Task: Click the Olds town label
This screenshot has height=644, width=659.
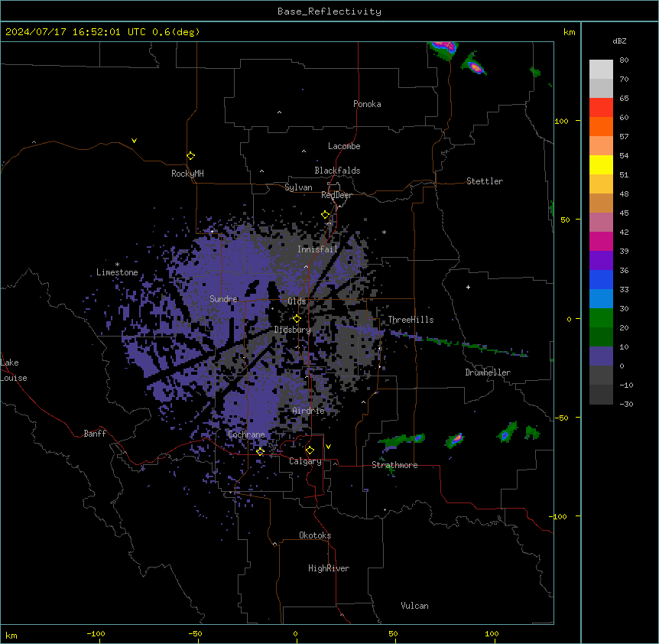Action: (297, 301)
